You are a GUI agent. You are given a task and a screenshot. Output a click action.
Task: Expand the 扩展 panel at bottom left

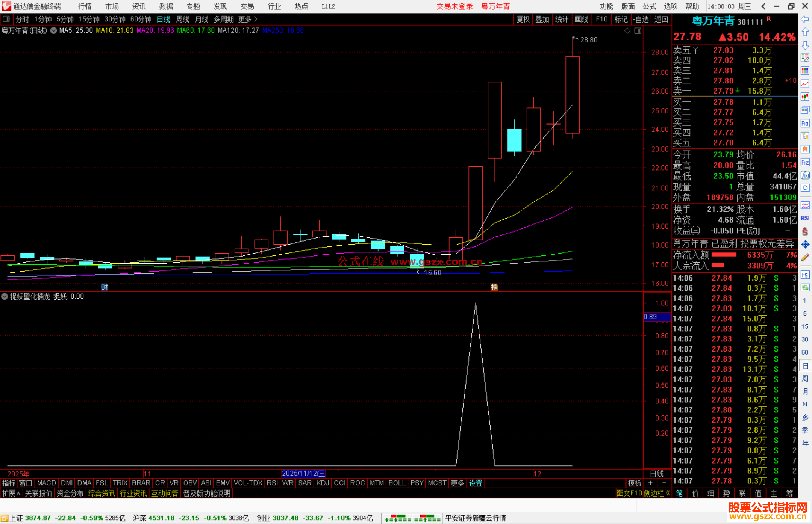[x=11, y=493]
